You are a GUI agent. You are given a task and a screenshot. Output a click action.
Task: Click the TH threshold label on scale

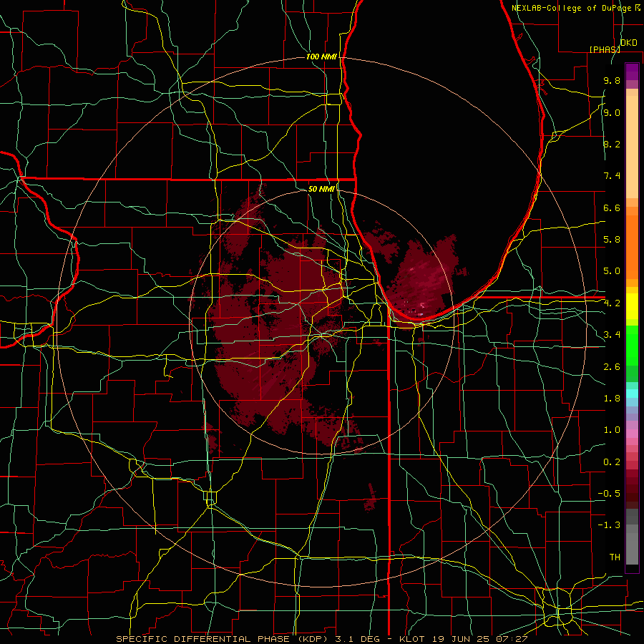615,557
